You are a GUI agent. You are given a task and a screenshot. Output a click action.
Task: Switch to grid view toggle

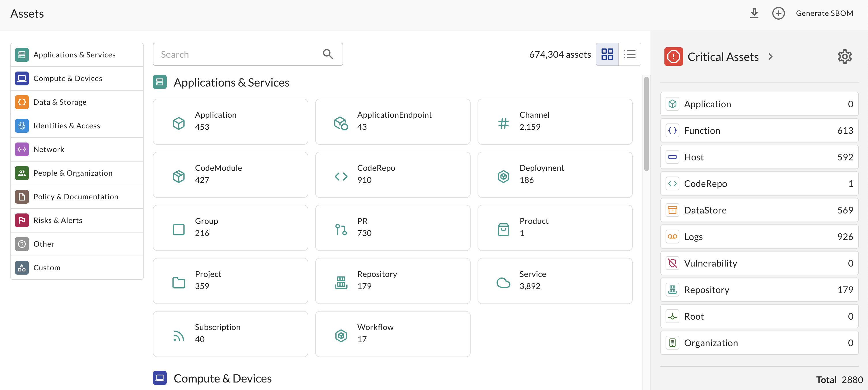pos(607,54)
